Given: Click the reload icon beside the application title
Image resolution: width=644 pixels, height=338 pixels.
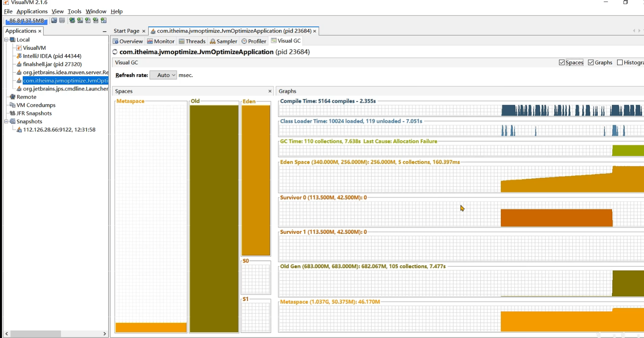Looking at the screenshot, I should (x=115, y=52).
